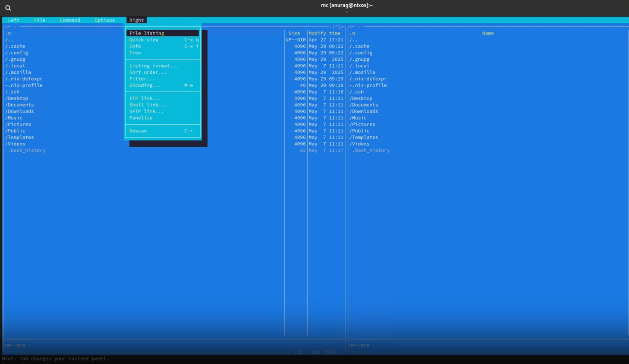The height and width of the screenshot is (364, 629).
Task: Open the Left menu
Action: 13,20
